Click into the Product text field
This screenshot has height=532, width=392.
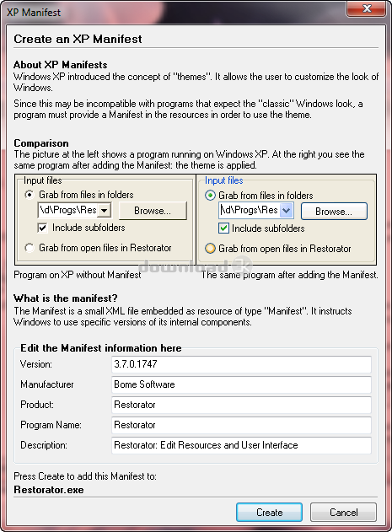point(241,405)
